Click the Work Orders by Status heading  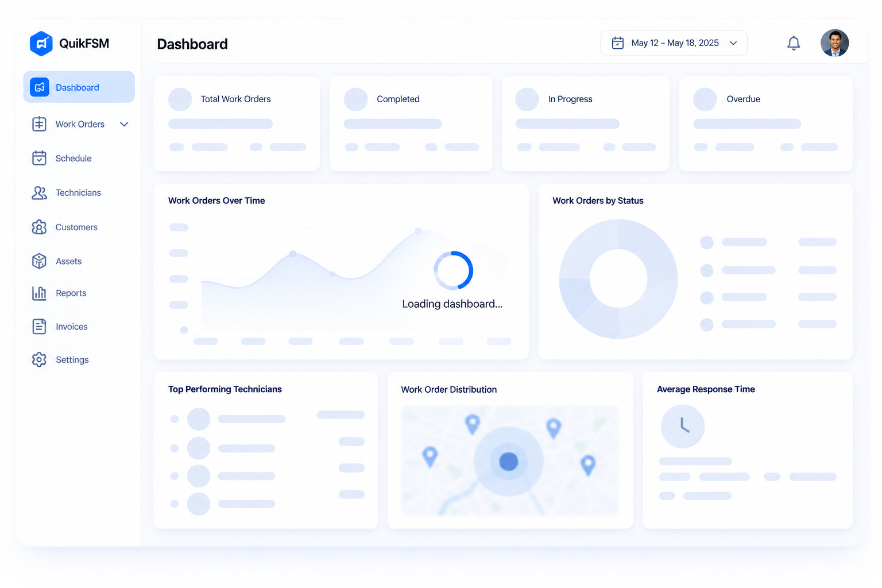[598, 200]
